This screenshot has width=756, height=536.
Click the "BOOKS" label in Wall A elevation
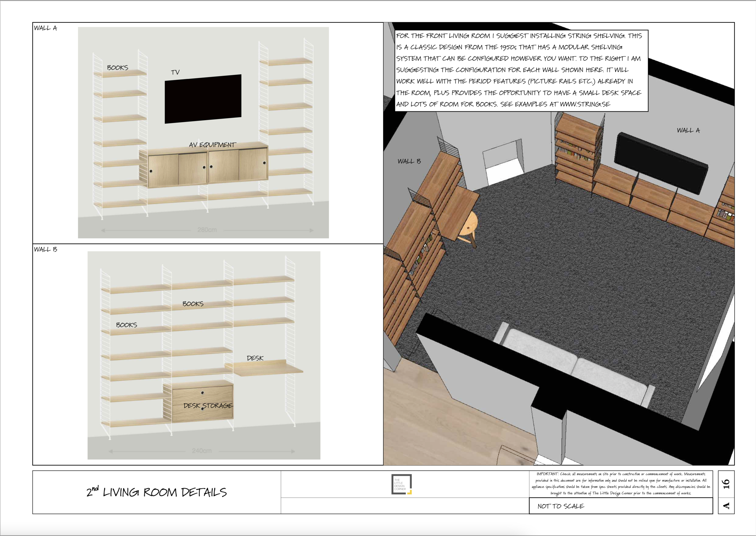point(117,67)
